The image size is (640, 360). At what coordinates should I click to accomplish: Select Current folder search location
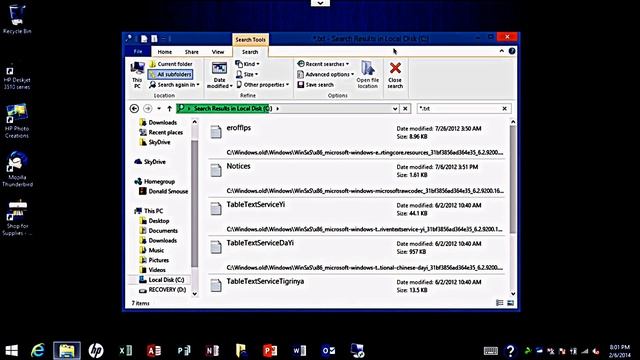[x=171, y=64]
